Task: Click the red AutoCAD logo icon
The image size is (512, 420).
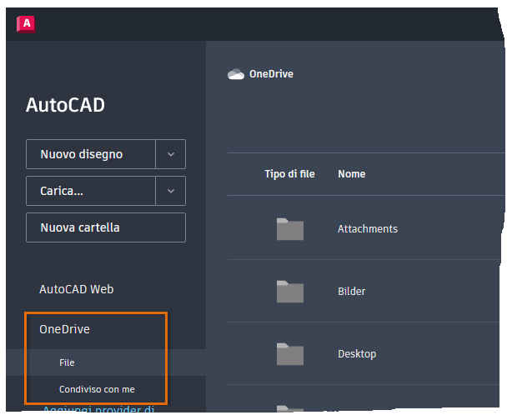Action: click(26, 24)
